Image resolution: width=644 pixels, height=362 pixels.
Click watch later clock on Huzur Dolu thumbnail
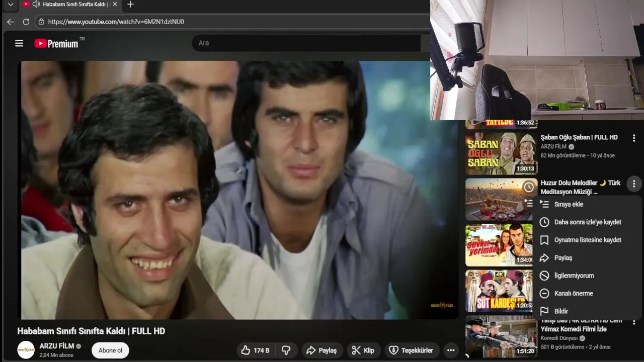pos(529,188)
